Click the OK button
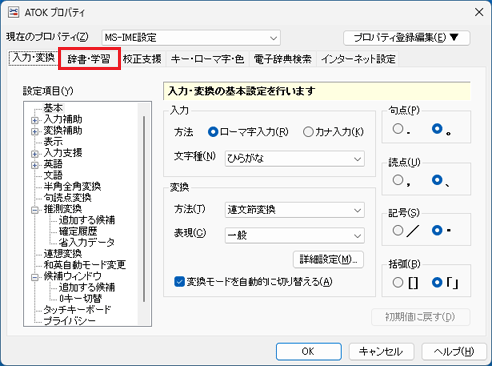The image size is (492, 366). pyautogui.click(x=309, y=351)
